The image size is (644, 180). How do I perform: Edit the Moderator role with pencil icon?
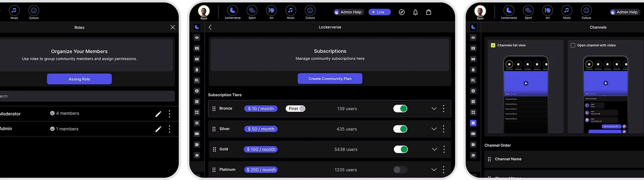point(158,114)
